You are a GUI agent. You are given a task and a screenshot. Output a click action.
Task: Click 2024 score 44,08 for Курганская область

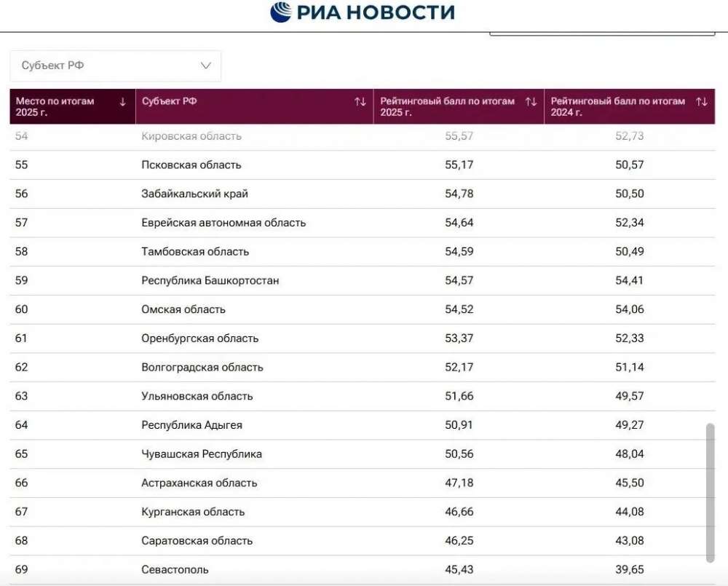tap(630, 512)
